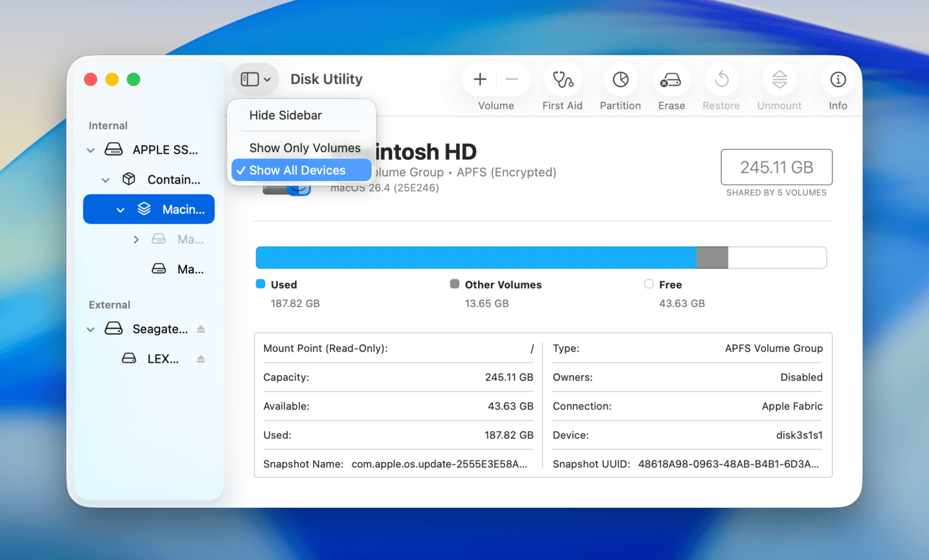Remove volume using the minus button
This screenshot has width=929, height=560.
tap(512, 80)
